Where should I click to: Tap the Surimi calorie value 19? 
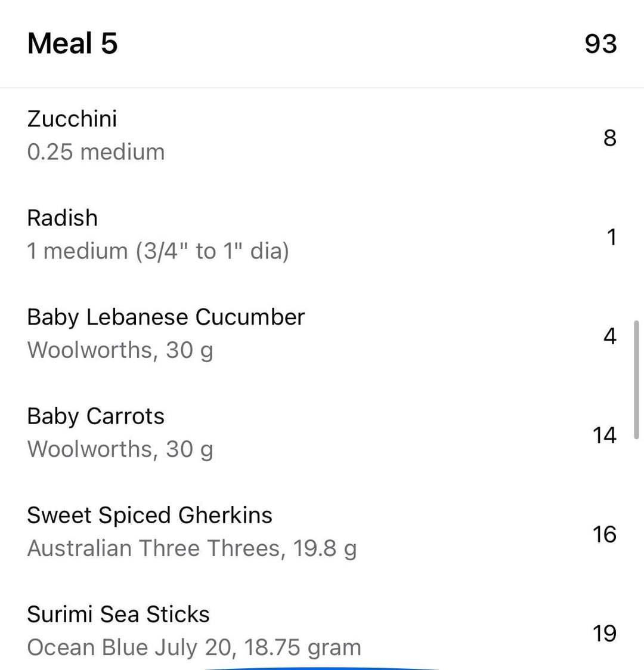coord(604,634)
